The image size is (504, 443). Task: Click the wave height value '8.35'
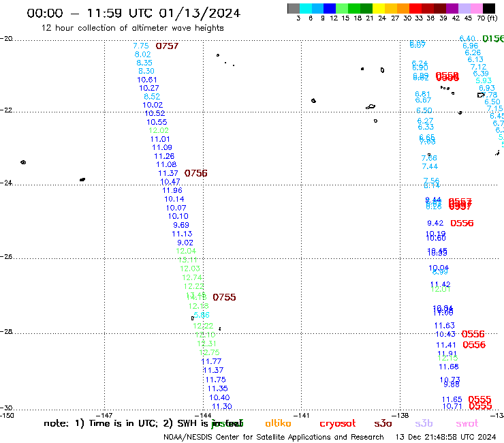144,63
